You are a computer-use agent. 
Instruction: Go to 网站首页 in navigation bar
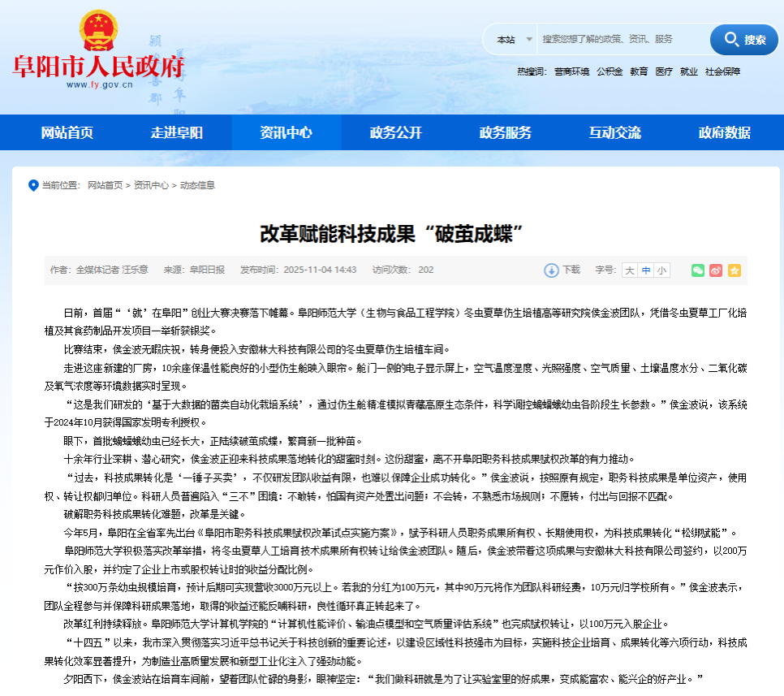tap(67, 132)
